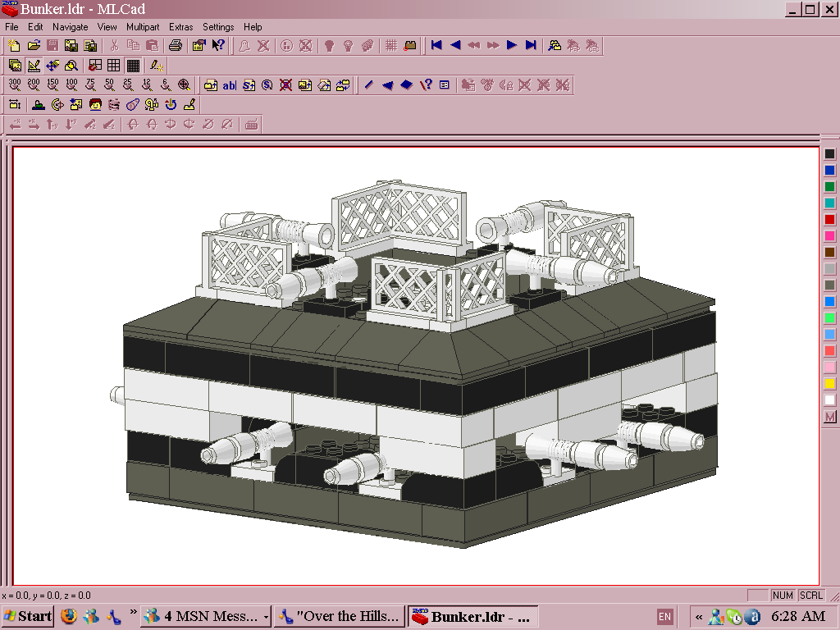Click the zoom-to-fit crosshair magnifier
The height and width of the screenshot is (630, 840).
pyautogui.click(x=184, y=84)
